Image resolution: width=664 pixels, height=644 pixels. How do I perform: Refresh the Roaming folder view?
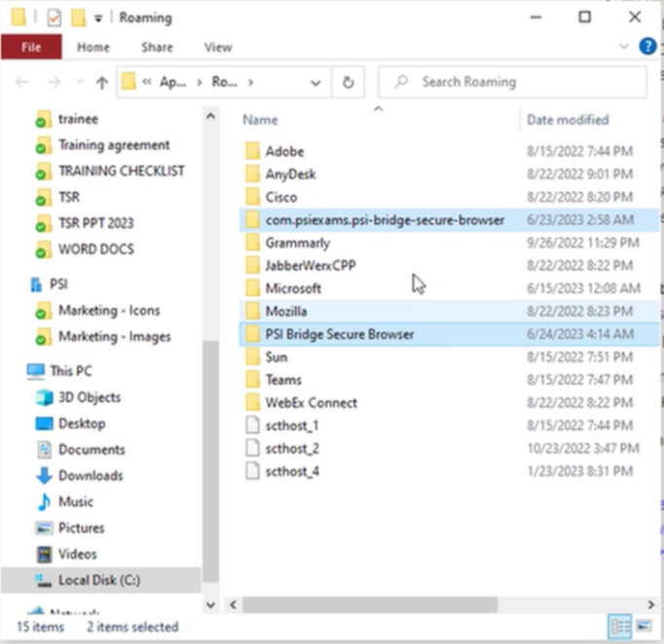coord(349,82)
